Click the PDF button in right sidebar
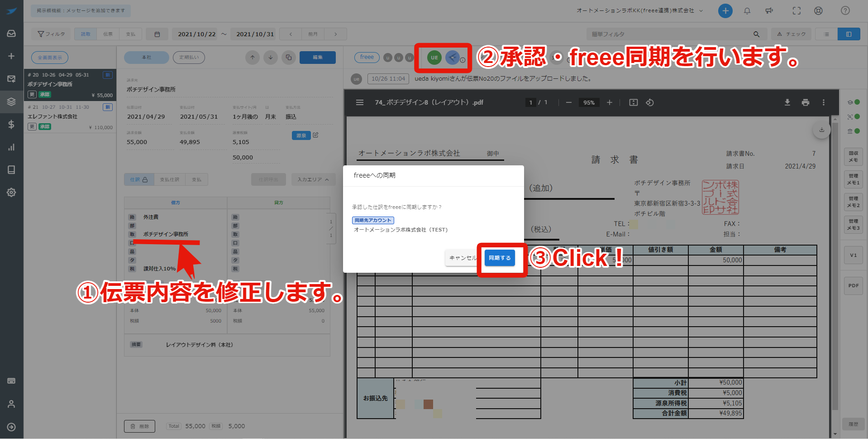 854,286
